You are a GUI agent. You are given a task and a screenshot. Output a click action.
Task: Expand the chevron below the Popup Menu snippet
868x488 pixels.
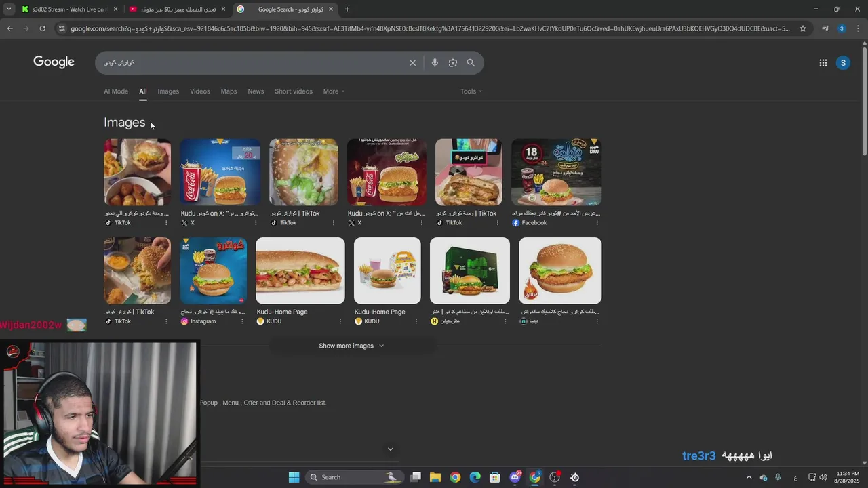click(390, 449)
